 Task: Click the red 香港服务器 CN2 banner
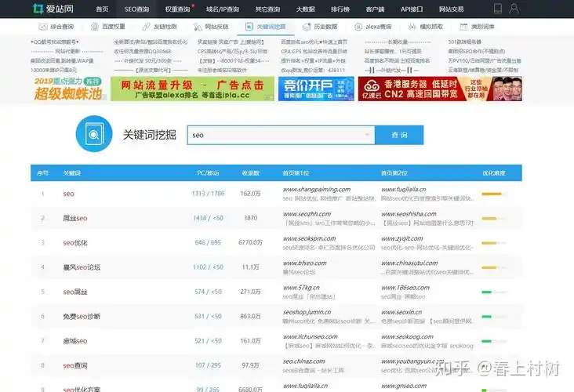click(x=440, y=89)
